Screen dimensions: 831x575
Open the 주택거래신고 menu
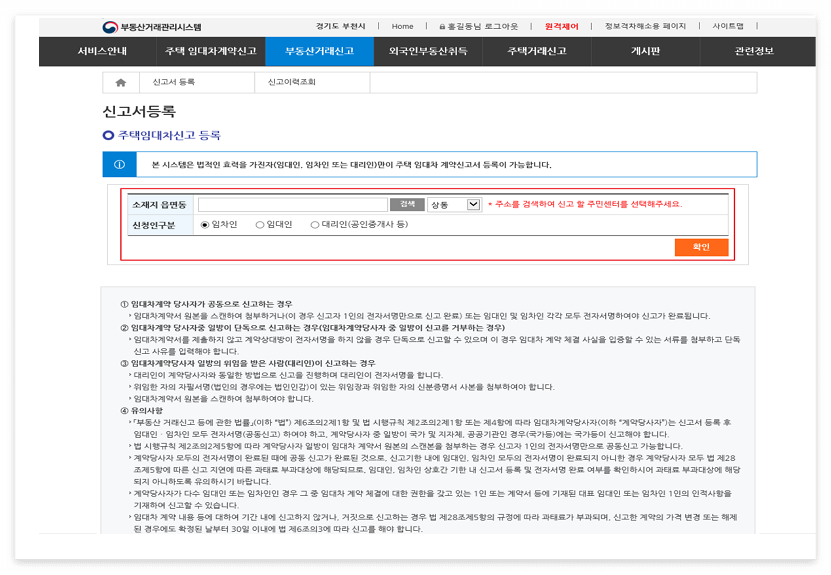(x=537, y=51)
